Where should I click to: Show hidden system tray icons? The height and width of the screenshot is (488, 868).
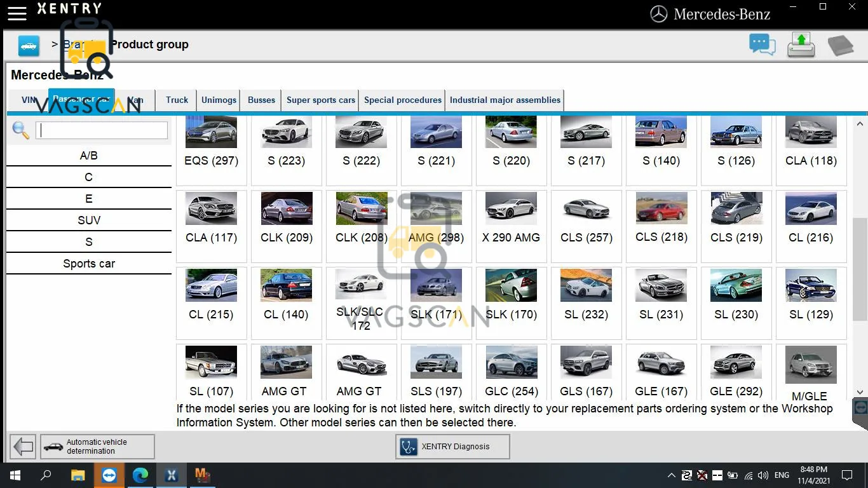[671, 475]
